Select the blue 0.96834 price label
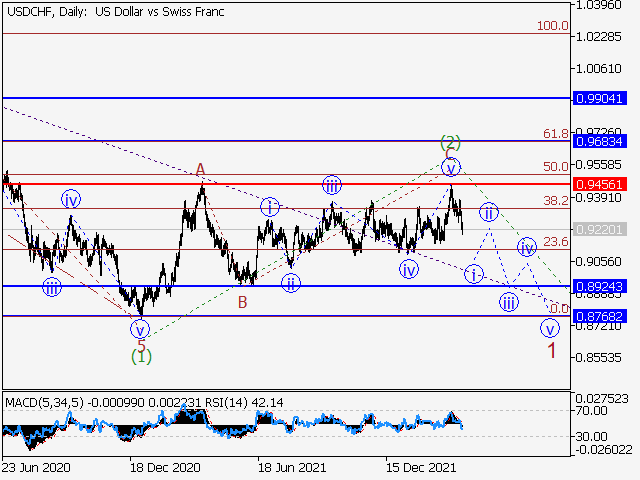640x480 pixels. (599, 142)
